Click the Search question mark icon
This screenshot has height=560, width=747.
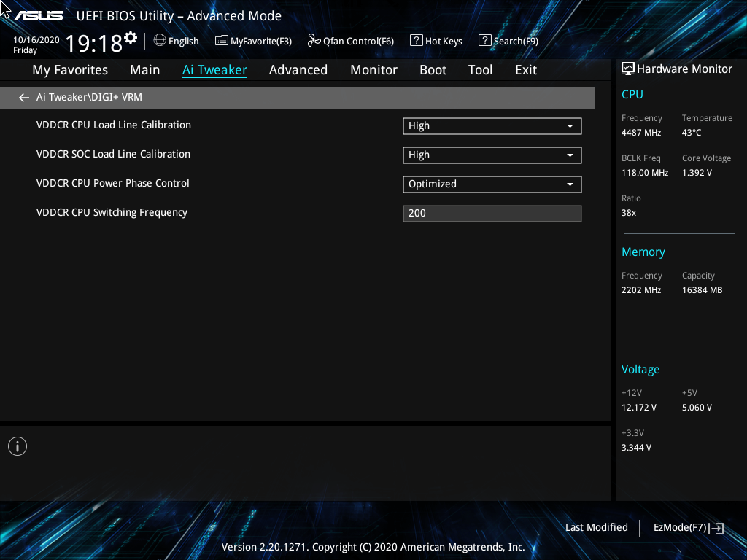click(484, 41)
